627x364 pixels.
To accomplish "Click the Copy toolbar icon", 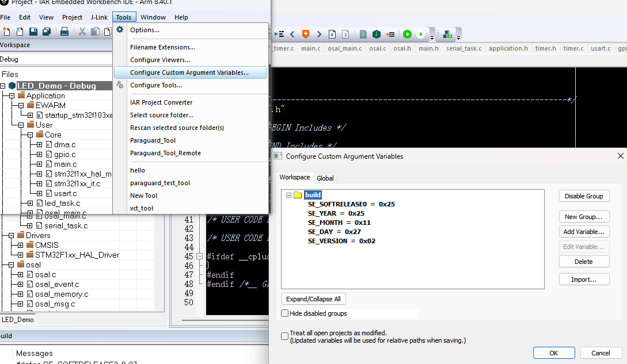I will (95, 32).
